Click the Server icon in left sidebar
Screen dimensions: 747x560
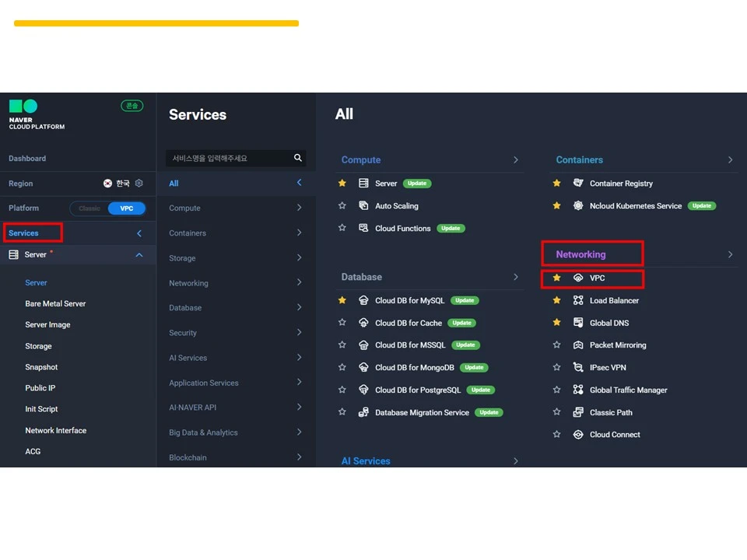tap(13, 255)
